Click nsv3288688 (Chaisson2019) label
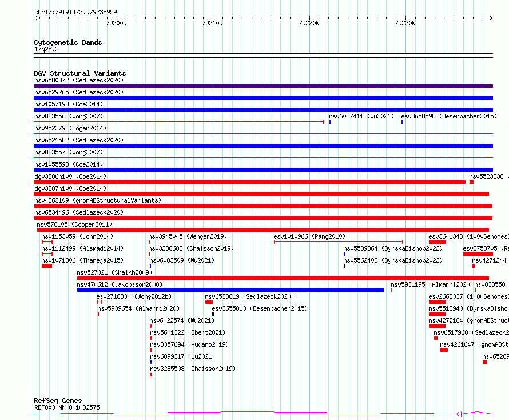 [191, 248]
